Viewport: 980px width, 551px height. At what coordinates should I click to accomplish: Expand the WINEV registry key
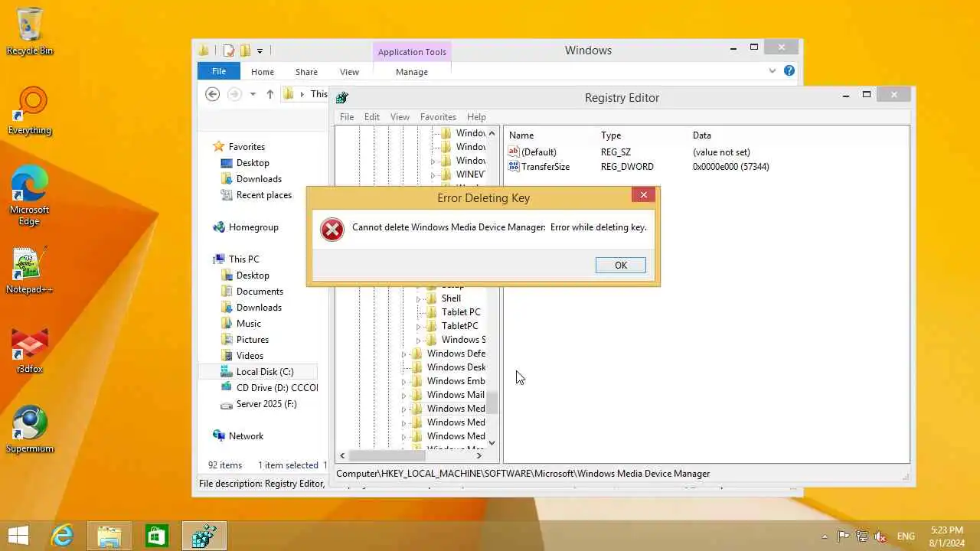tap(433, 174)
